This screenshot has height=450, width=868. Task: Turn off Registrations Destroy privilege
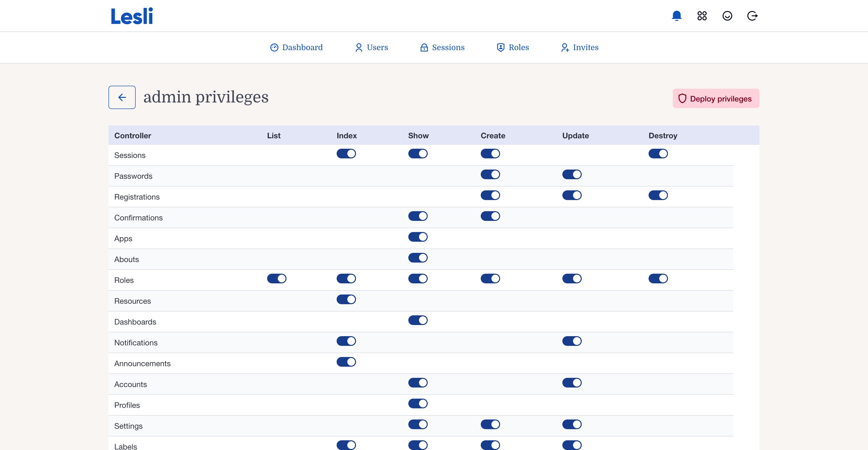(658, 195)
